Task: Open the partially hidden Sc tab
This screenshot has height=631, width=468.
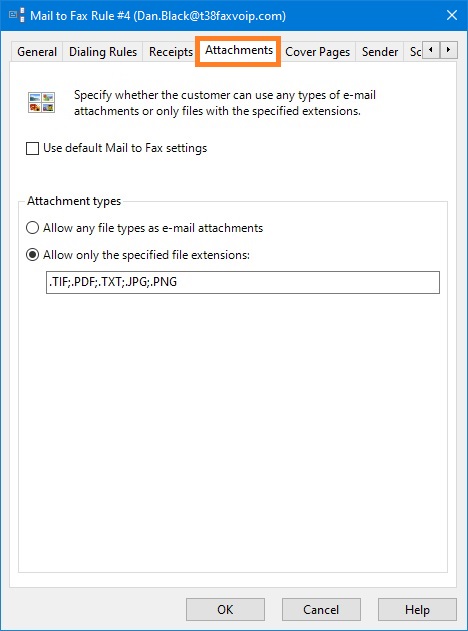Action: [414, 52]
